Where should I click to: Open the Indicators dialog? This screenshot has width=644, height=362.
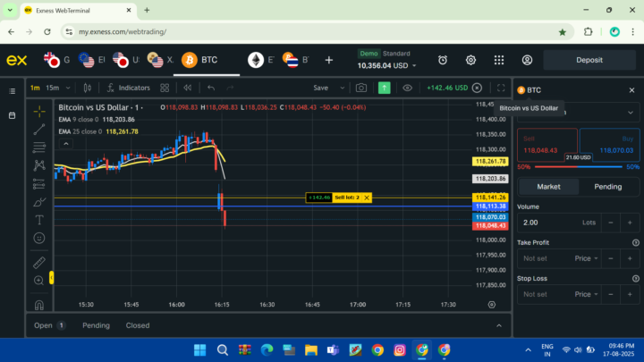point(129,88)
